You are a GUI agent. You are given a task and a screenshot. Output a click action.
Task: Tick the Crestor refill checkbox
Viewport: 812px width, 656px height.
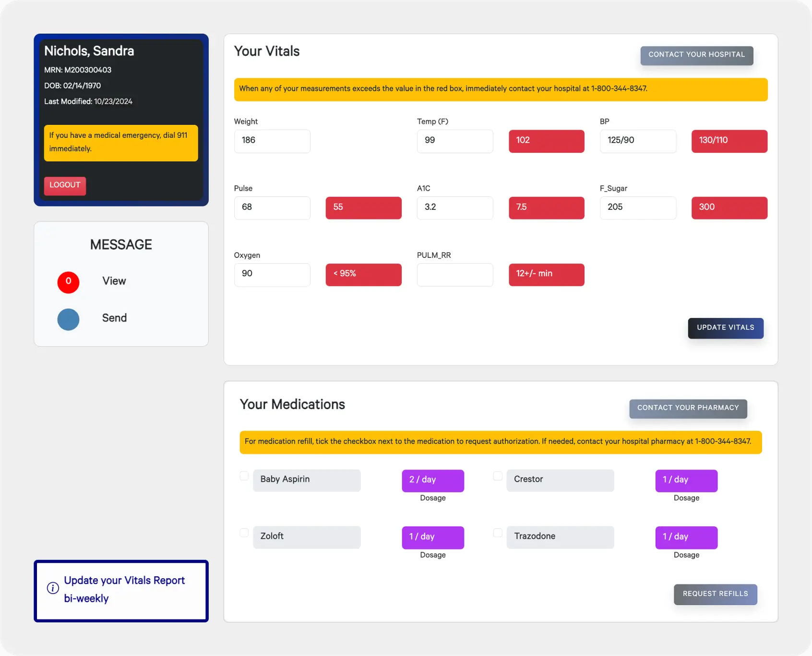tap(498, 476)
